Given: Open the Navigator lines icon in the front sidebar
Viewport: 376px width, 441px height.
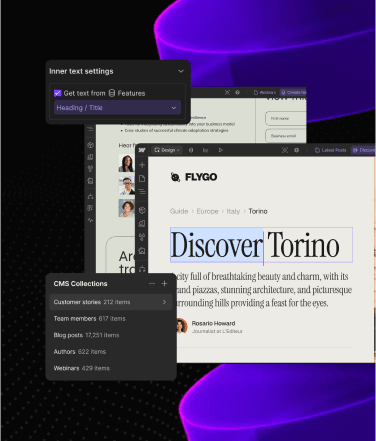Looking at the screenshot, I should point(142,192).
